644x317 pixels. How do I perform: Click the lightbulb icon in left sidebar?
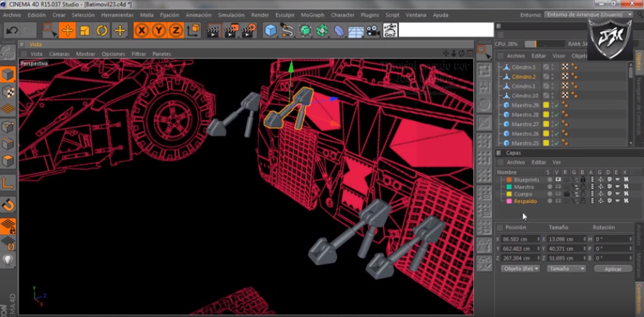click(x=8, y=260)
